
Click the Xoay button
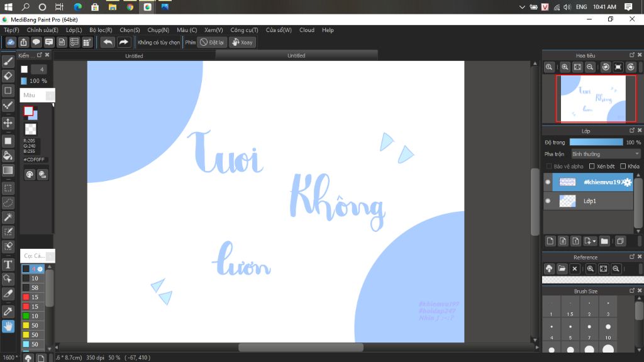click(x=242, y=42)
